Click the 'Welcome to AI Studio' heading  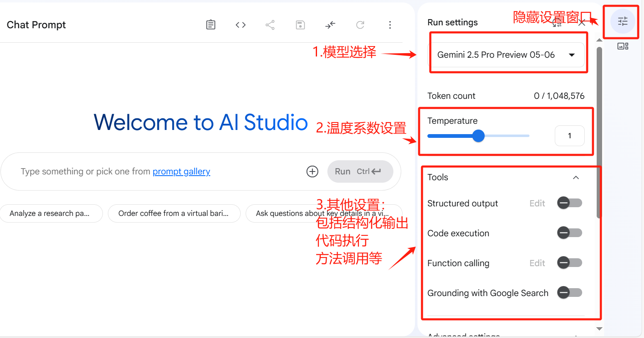click(x=201, y=122)
